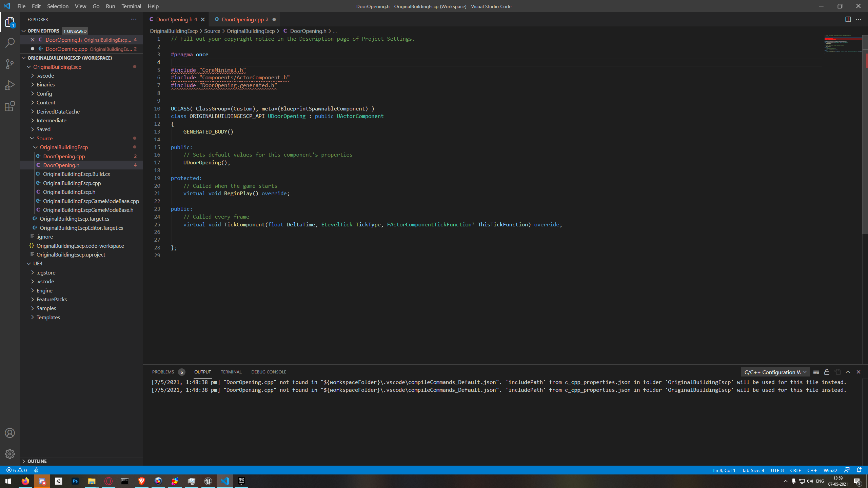Open the Search view in activity bar
The image size is (868, 488).
(10, 43)
